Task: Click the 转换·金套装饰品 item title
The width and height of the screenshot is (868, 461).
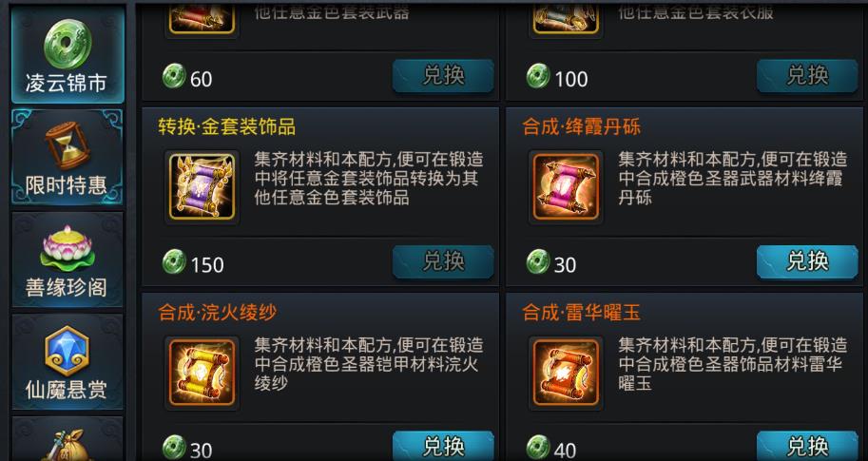Action: coord(227,126)
